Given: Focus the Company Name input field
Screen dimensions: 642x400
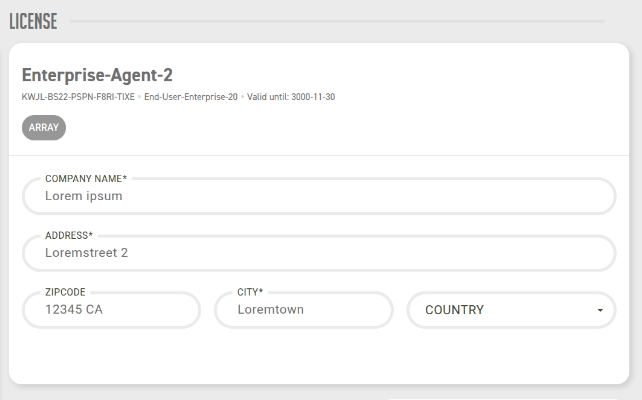Looking at the screenshot, I should (x=319, y=196).
